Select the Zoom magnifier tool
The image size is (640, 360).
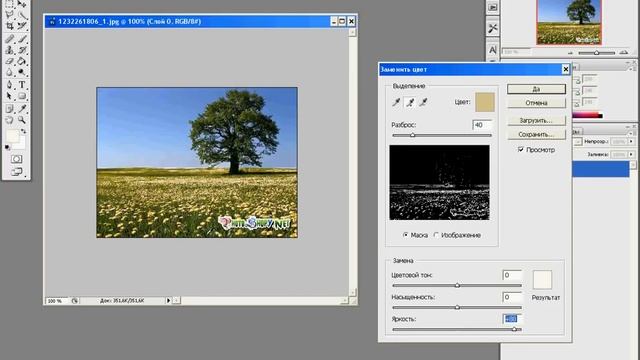pyautogui.click(x=22, y=120)
